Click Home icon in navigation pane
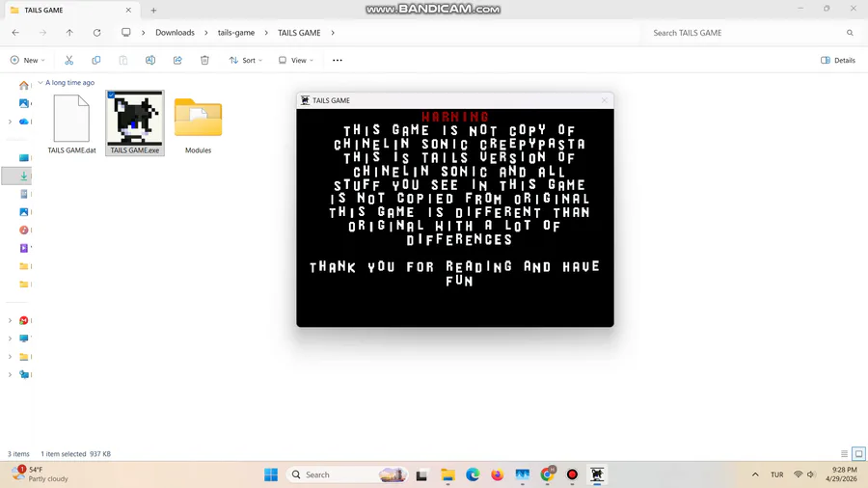 point(24,85)
